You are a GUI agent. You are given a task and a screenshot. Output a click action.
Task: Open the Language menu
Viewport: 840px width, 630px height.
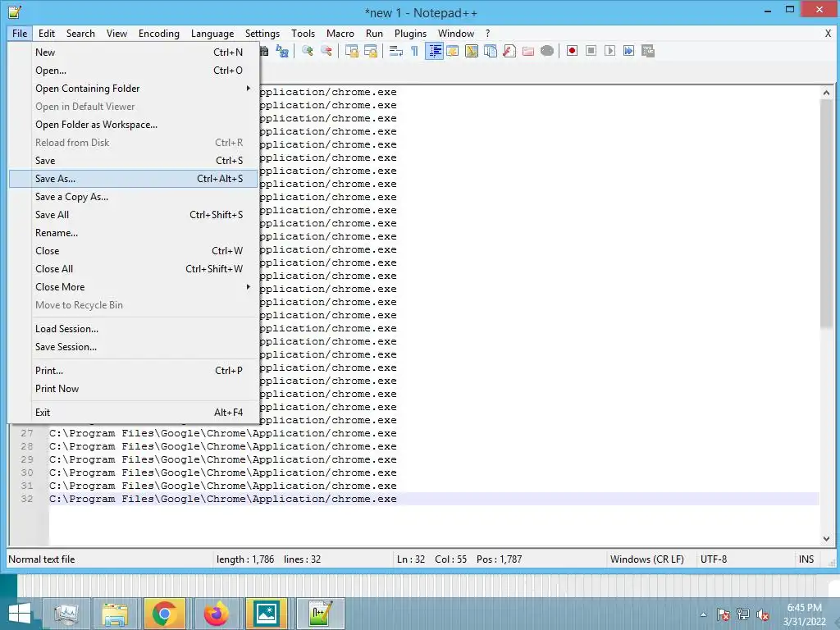pos(212,33)
